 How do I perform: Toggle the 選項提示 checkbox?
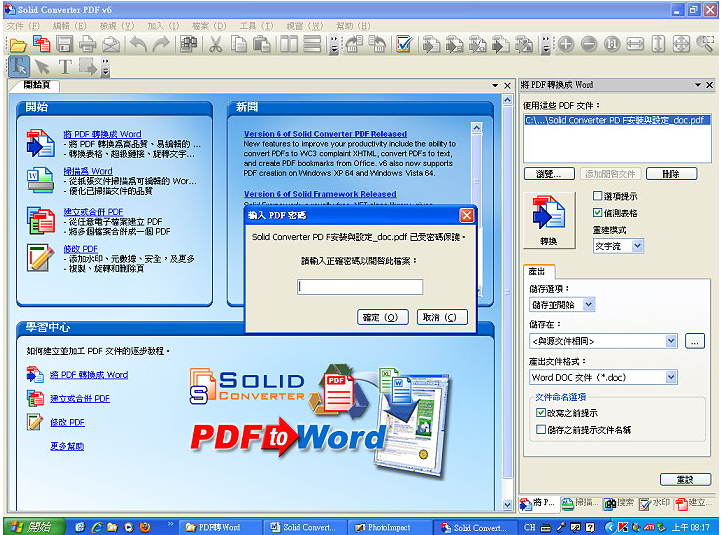tap(597, 196)
